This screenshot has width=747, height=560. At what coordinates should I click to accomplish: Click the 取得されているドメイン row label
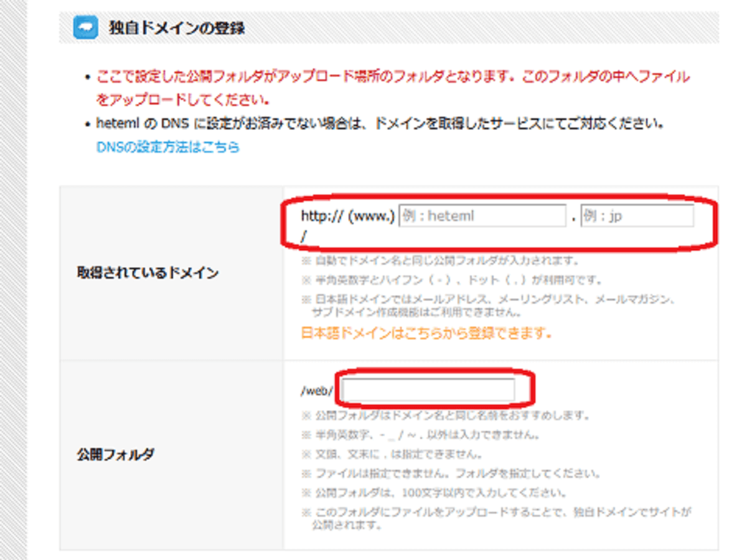click(x=148, y=273)
